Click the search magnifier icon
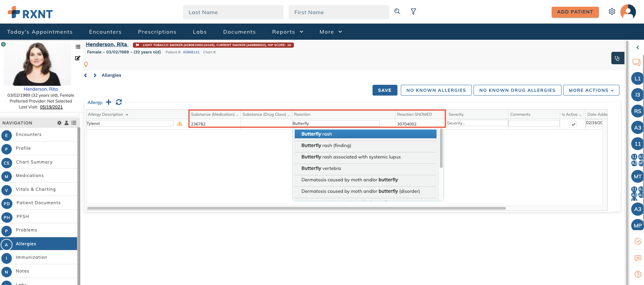Viewport: 644px width, 285px height. pyautogui.click(x=397, y=12)
